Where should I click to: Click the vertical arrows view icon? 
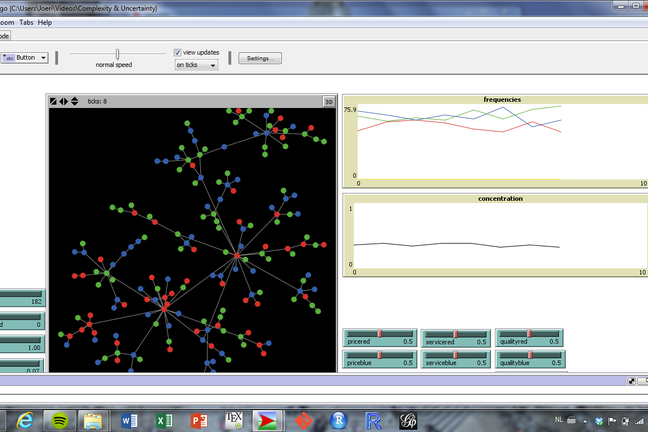pyautogui.click(x=74, y=101)
